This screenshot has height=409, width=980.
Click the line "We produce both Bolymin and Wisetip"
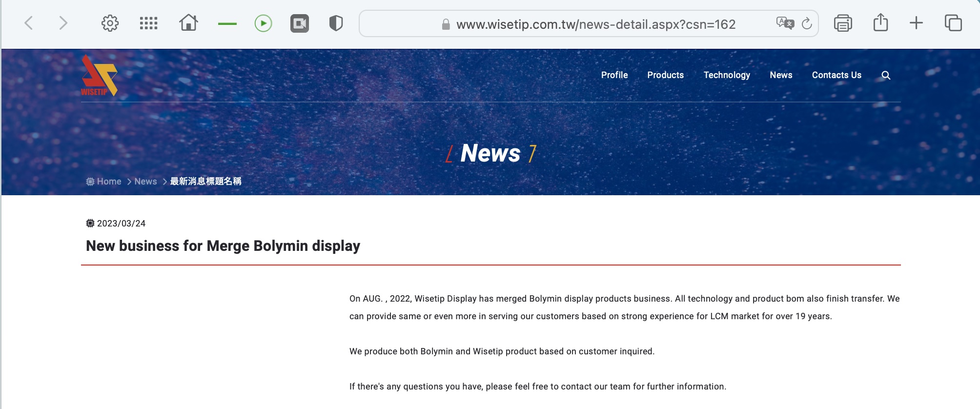click(502, 351)
